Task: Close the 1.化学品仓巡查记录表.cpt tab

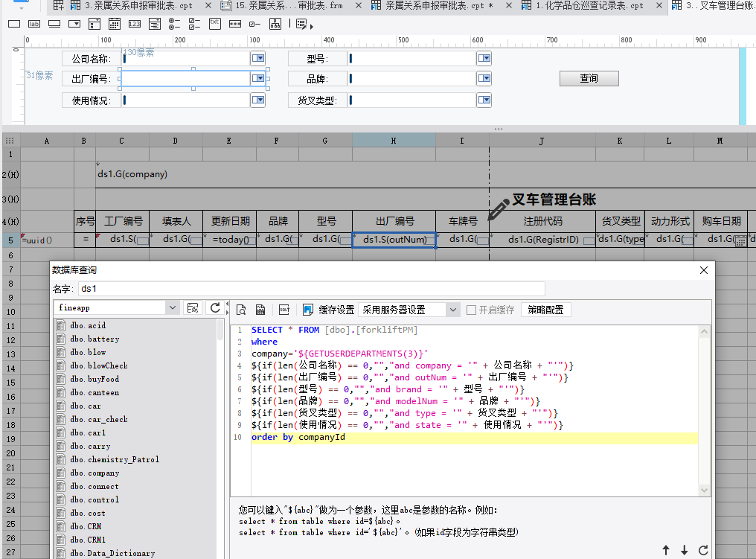Action: tap(659, 5)
